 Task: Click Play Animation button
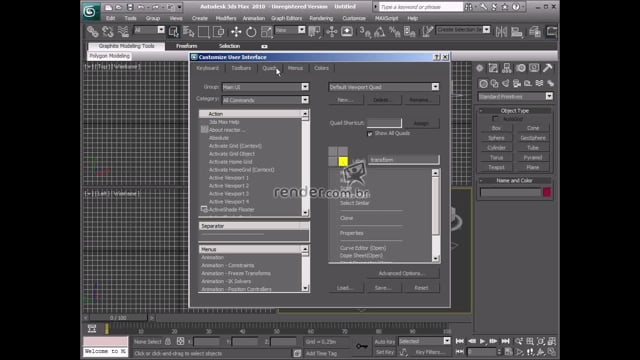click(x=482, y=341)
